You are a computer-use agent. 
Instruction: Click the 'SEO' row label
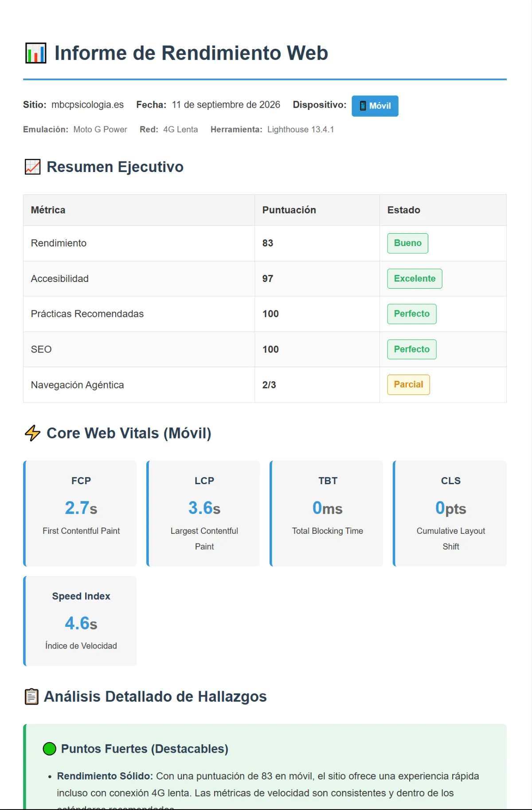41,349
